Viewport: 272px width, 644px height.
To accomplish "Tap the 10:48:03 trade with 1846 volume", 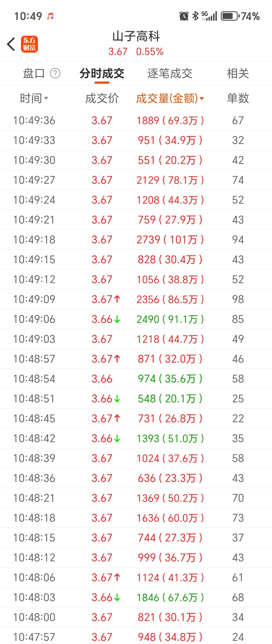I will 136,597.
